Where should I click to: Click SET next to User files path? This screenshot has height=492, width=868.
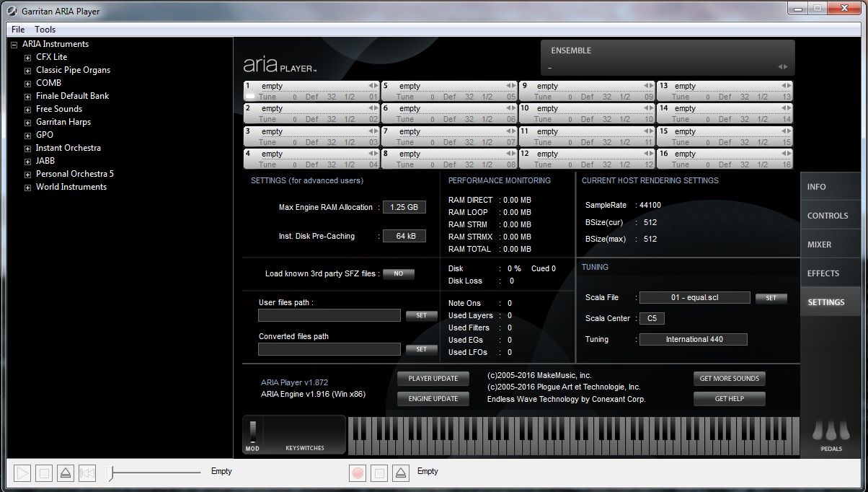point(422,315)
